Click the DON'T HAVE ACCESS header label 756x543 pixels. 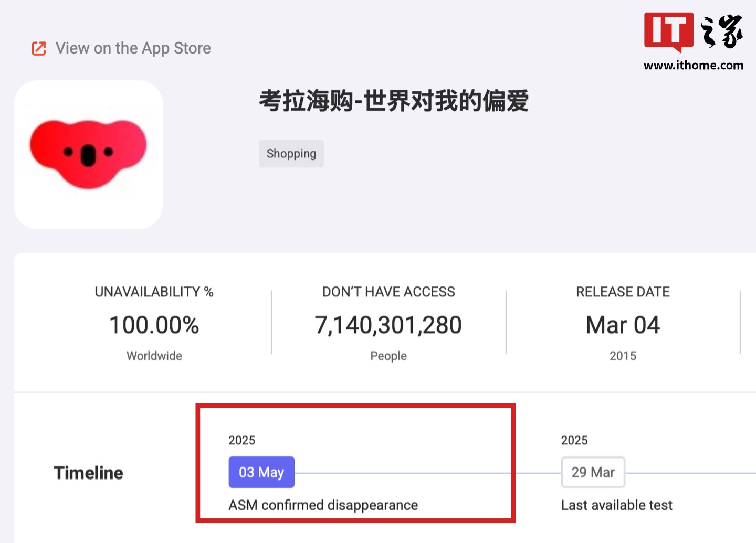[x=388, y=292]
